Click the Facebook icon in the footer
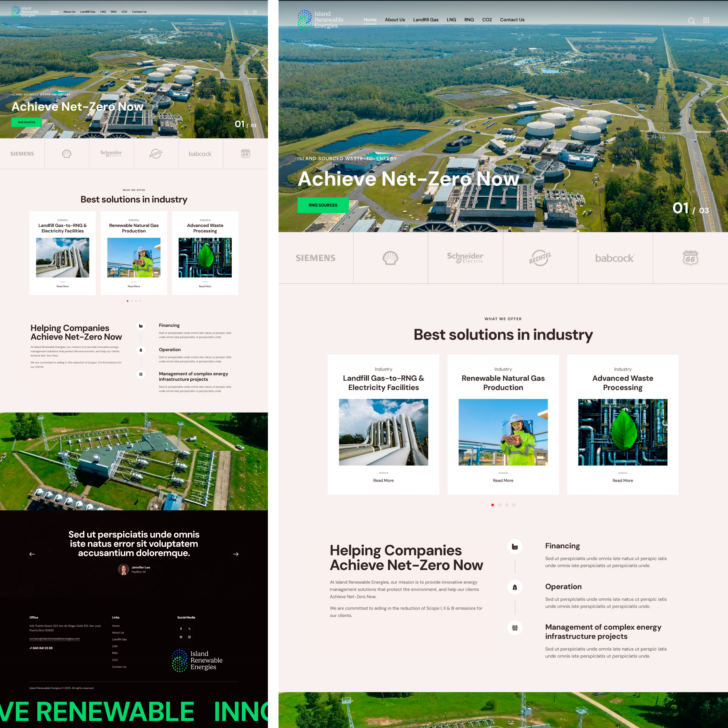Image resolution: width=728 pixels, height=728 pixels. click(x=181, y=629)
